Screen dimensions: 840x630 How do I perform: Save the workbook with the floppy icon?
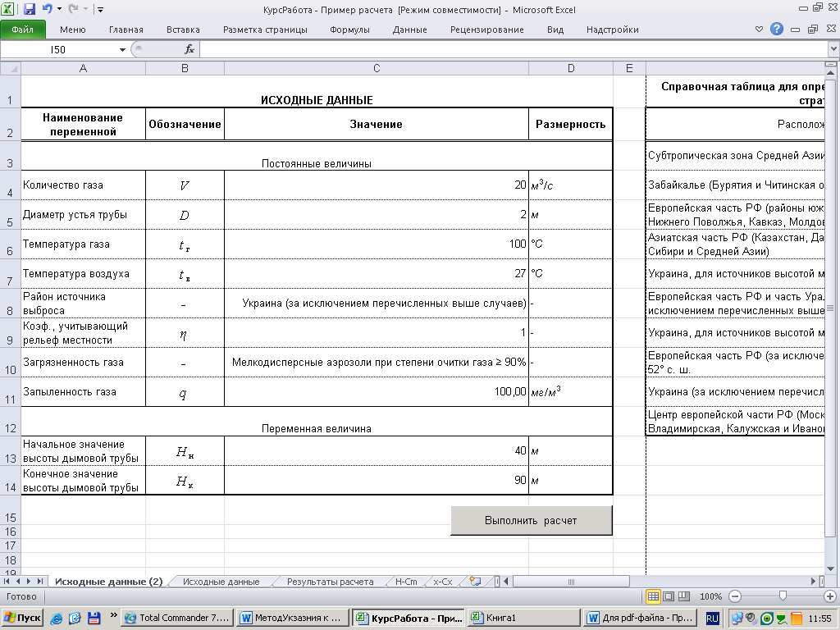click(29, 9)
